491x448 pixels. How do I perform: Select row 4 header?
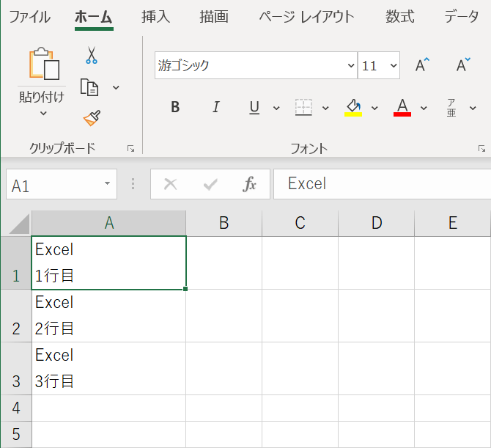tap(16, 408)
